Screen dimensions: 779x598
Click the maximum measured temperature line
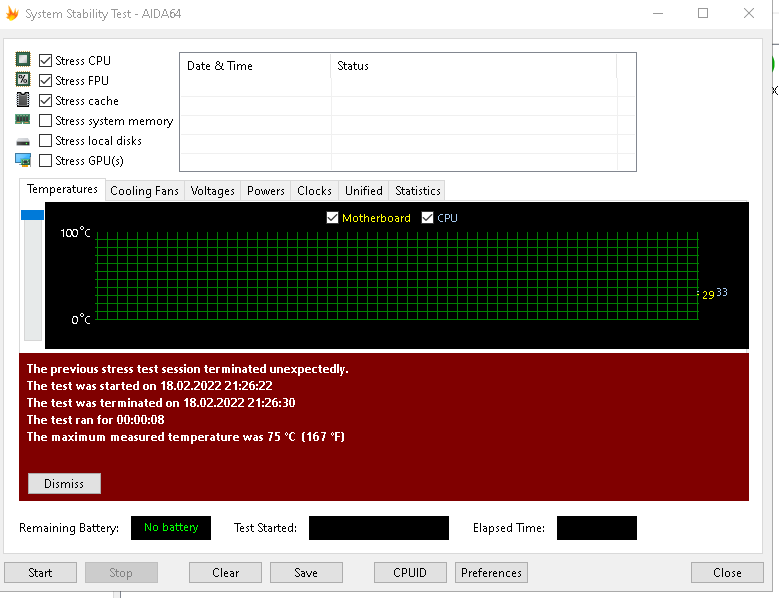tap(186, 437)
